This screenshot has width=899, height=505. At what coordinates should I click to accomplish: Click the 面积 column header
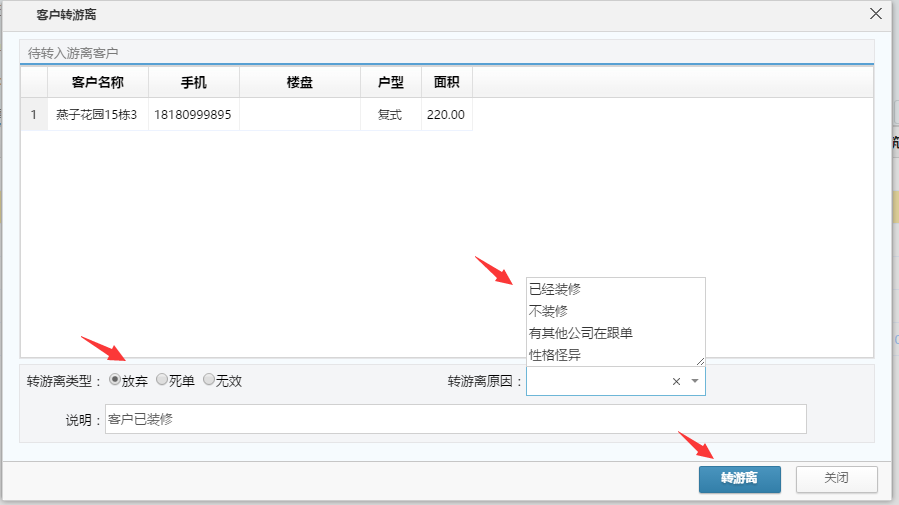tap(446, 82)
